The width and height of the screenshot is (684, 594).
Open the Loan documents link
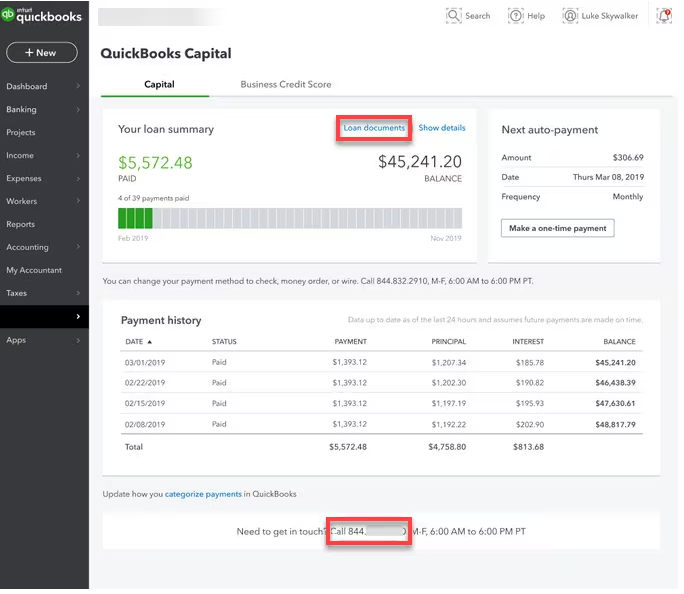374,128
